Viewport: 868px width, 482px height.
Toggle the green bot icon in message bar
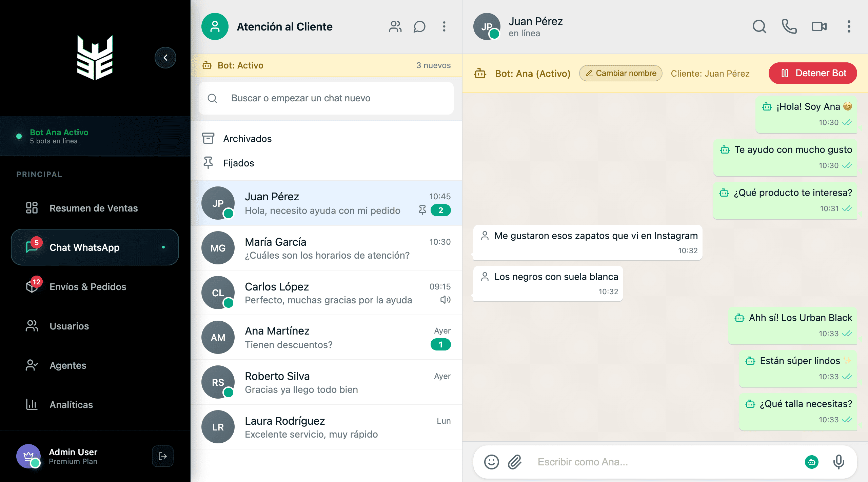coord(811,462)
